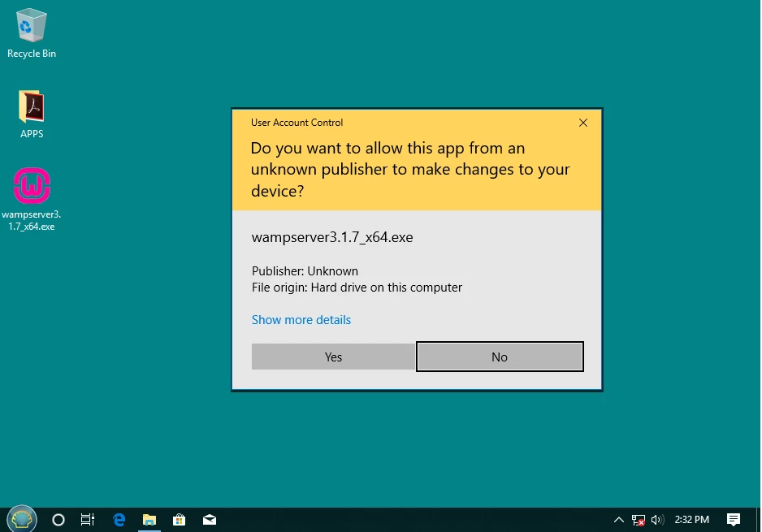The height and width of the screenshot is (532, 762).
Task: Select the wampserver3.1.7_x64.exe desktop icon
Action: (32, 199)
